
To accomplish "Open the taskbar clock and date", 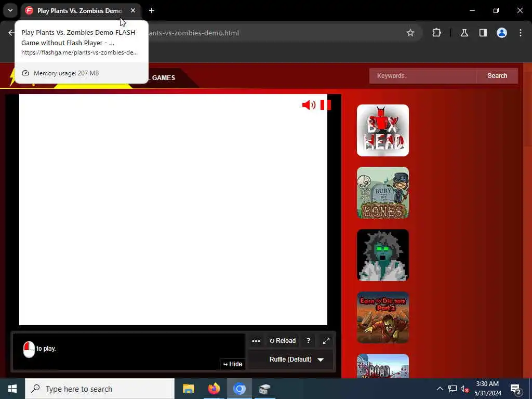I will click(x=487, y=389).
